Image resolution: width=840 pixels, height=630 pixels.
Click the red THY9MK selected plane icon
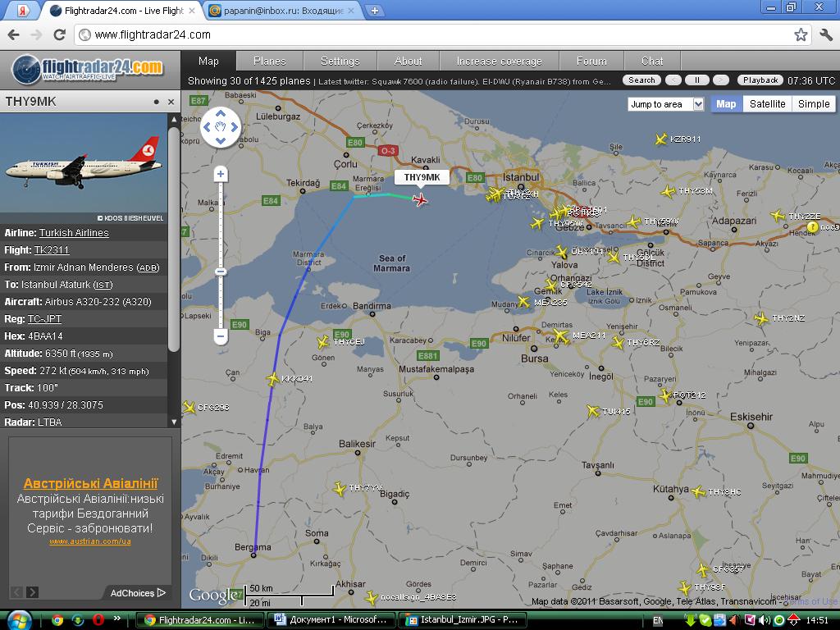tap(421, 199)
